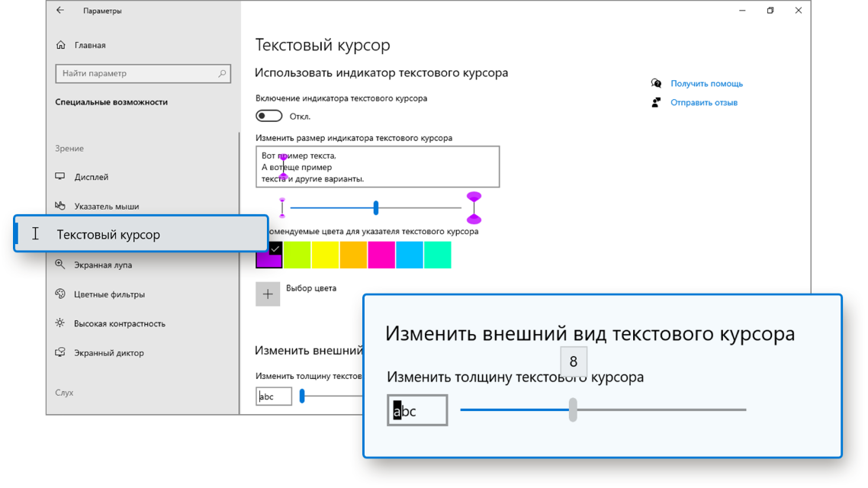Click the small abc preview box
This screenshot has height=488, width=868.
point(274,396)
